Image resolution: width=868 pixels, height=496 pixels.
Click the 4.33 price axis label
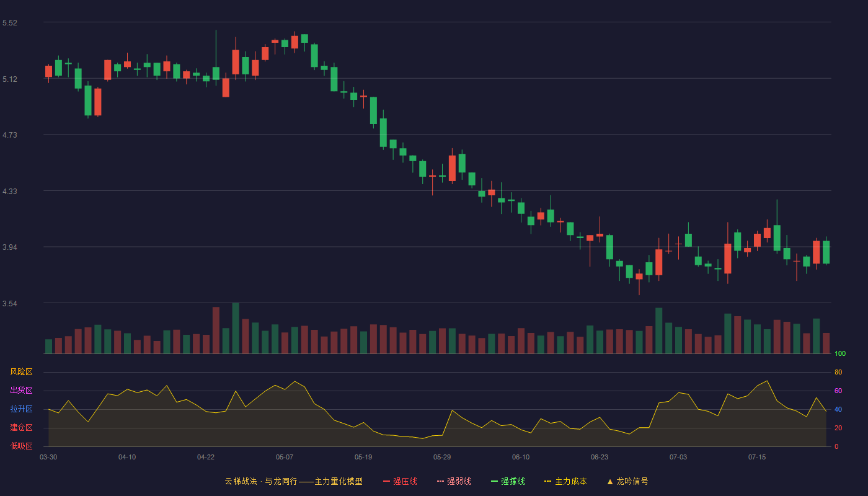tap(10, 192)
